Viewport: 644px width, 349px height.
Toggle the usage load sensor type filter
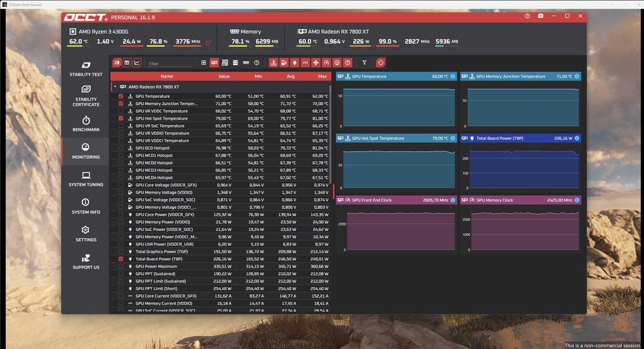point(337,63)
